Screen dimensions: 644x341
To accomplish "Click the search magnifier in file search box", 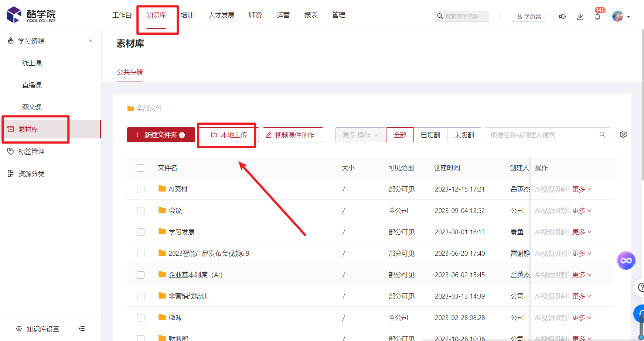I will coord(602,135).
